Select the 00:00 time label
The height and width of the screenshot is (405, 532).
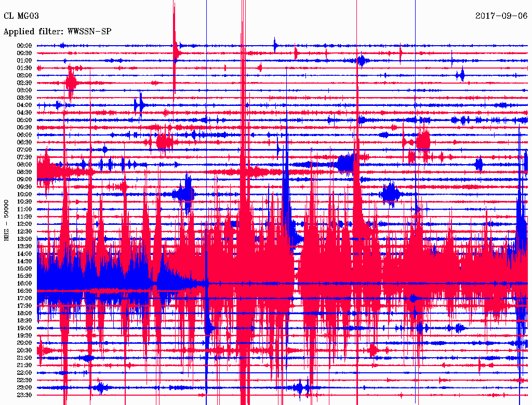click(x=24, y=46)
